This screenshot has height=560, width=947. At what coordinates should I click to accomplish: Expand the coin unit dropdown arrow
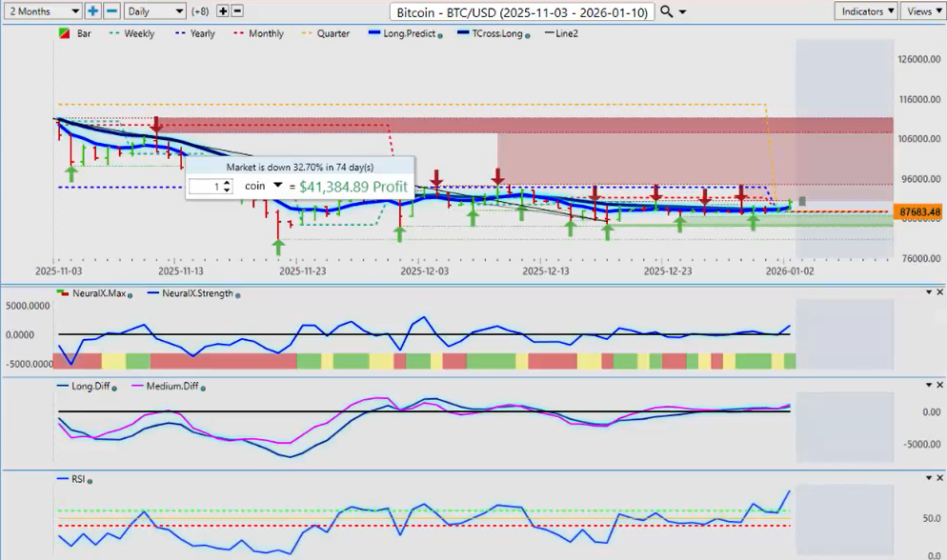(x=278, y=186)
